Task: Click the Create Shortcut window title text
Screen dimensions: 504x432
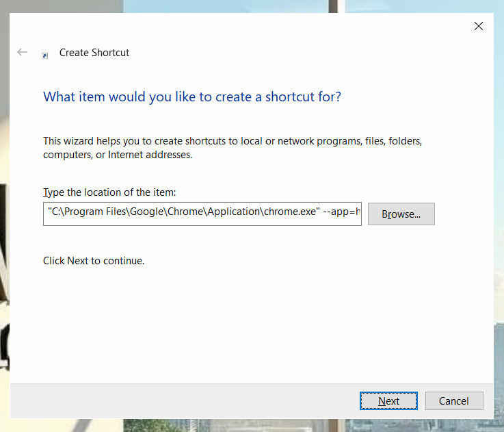Action: (x=94, y=53)
